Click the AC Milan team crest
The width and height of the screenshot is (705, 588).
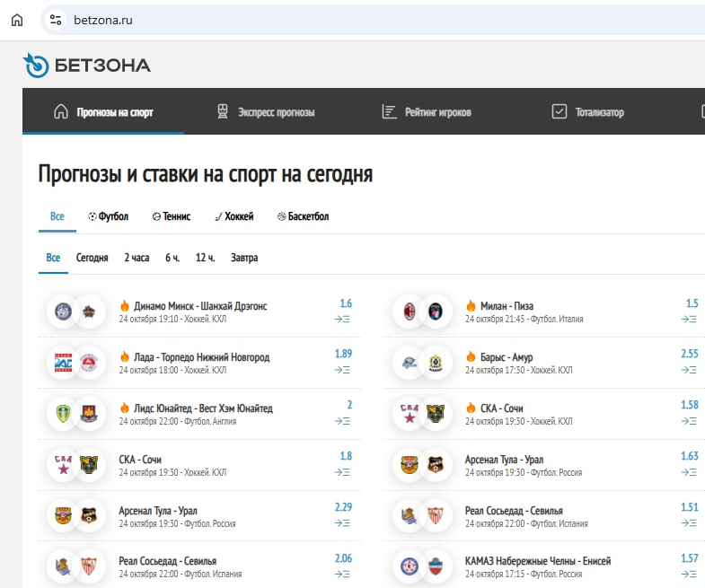410,312
